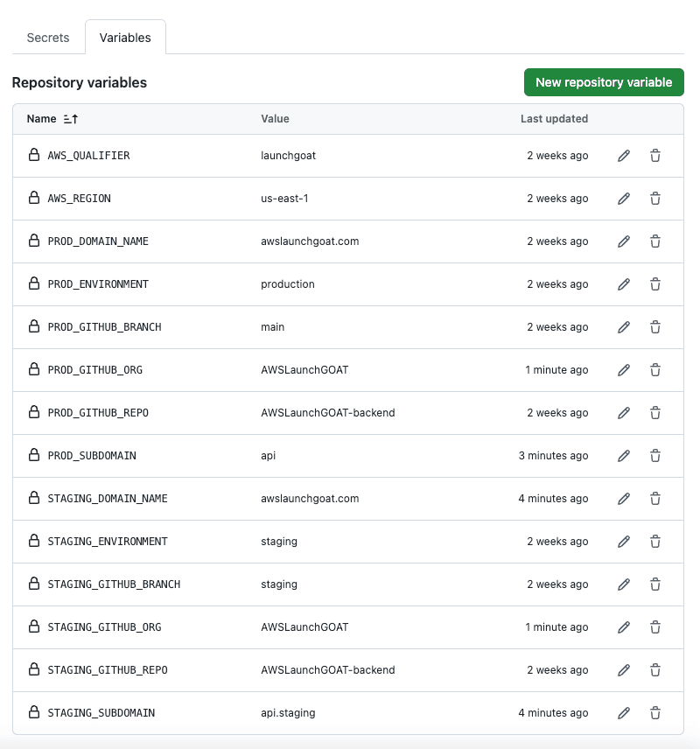Click the lock icon beside STAGING_DOMAIN_NAME
The image size is (700, 749).
tap(34, 498)
